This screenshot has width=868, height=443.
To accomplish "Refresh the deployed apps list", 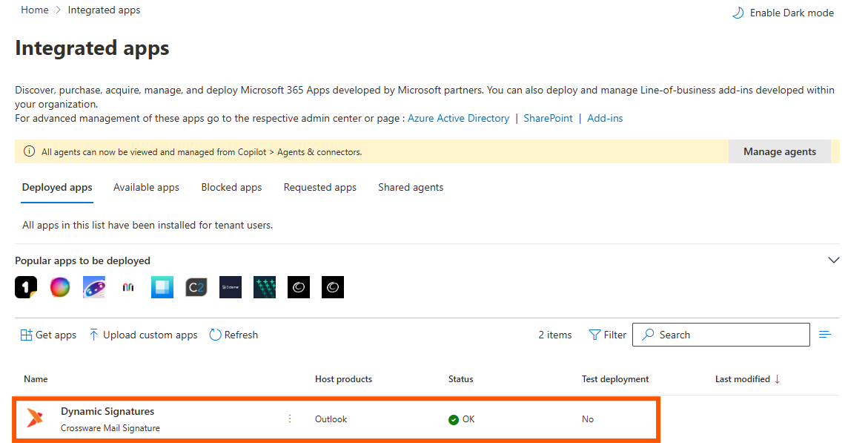I will click(233, 335).
